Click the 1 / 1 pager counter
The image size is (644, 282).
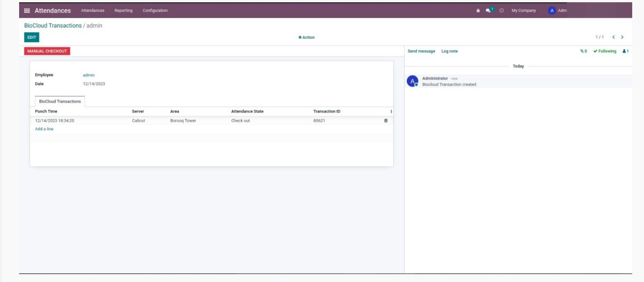[599, 37]
